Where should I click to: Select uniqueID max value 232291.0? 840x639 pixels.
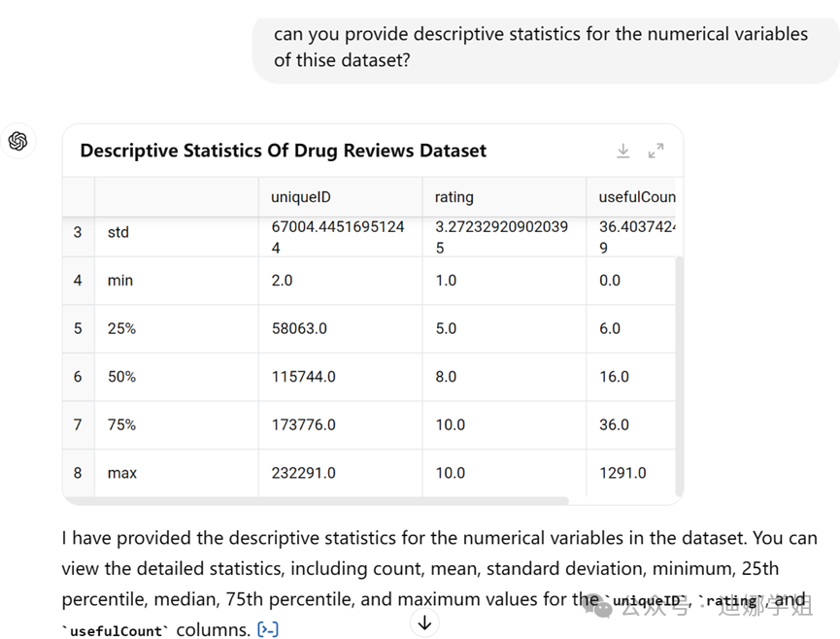[303, 473]
